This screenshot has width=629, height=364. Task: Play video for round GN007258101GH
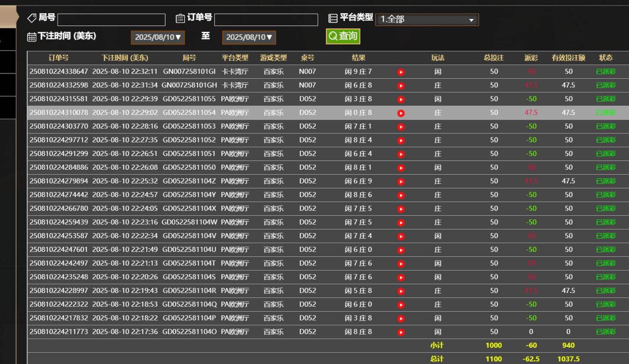click(x=401, y=86)
